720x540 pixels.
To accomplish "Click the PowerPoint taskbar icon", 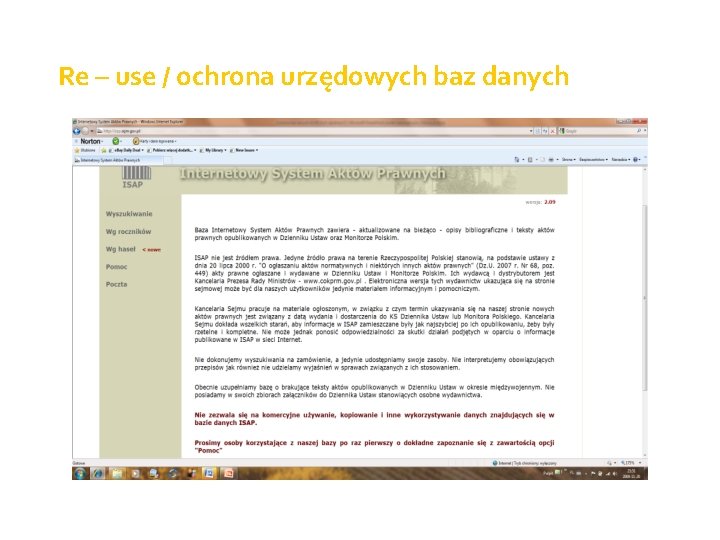I will 228,473.
